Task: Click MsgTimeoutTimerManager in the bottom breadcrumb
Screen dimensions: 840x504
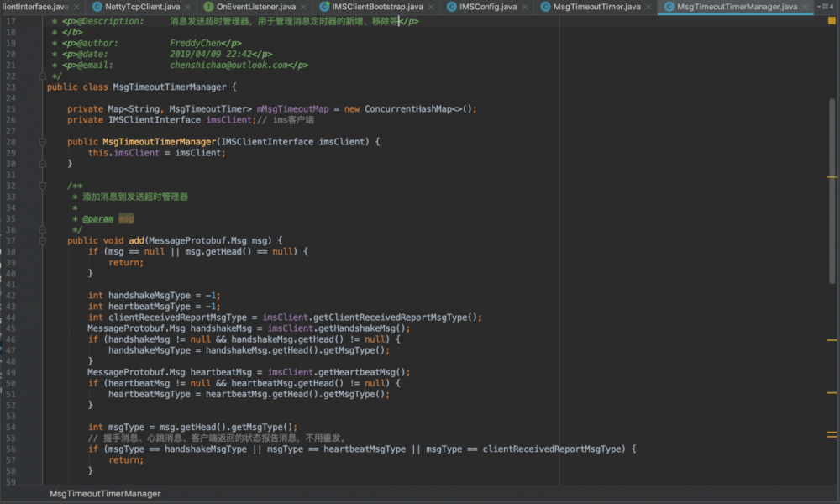Action: [x=105, y=494]
